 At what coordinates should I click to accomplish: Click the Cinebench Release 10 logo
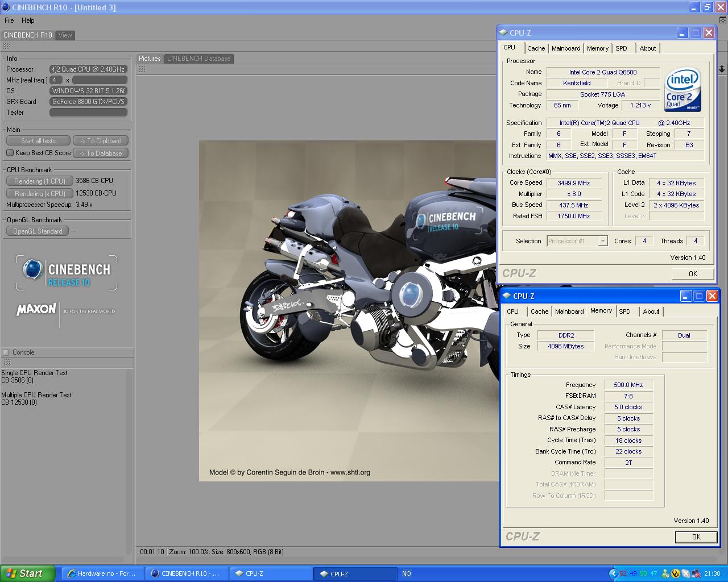point(67,273)
